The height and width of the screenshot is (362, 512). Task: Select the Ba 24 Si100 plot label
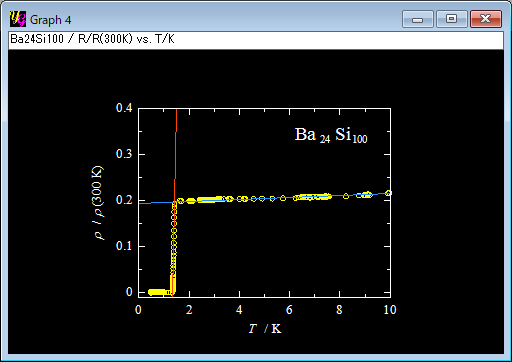[331, 135]
